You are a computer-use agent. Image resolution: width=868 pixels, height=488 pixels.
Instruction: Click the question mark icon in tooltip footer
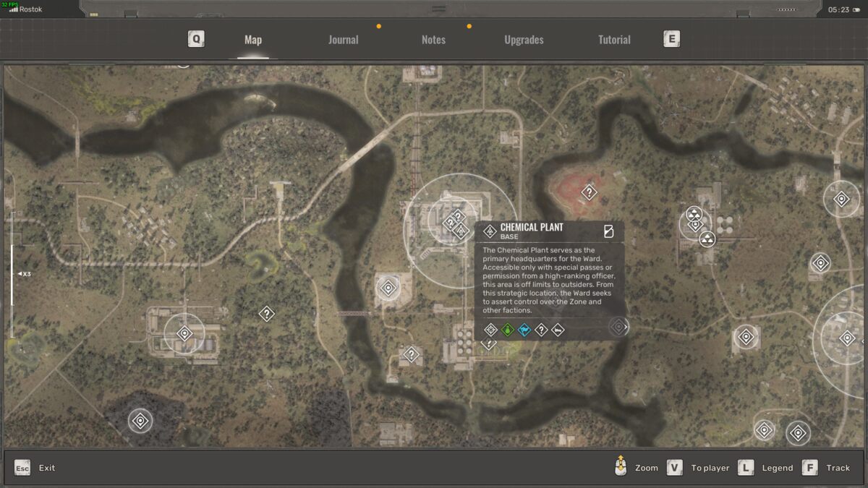tap(541, 330)
